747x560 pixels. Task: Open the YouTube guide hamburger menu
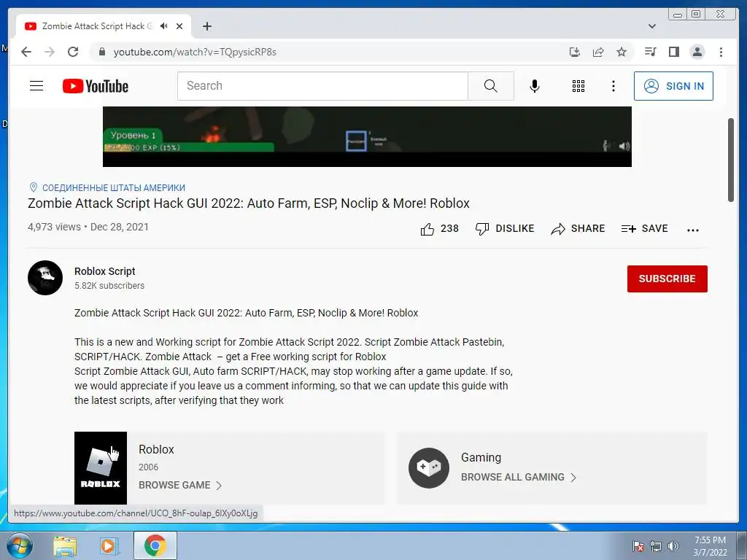coord(36,86)
